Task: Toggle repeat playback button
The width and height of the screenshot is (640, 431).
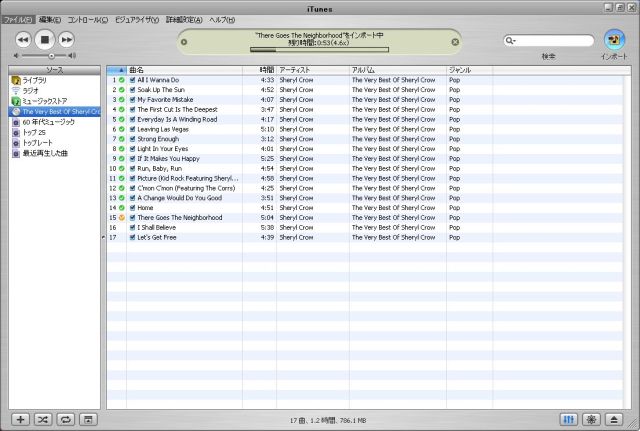Action: (x=66, y=419)
